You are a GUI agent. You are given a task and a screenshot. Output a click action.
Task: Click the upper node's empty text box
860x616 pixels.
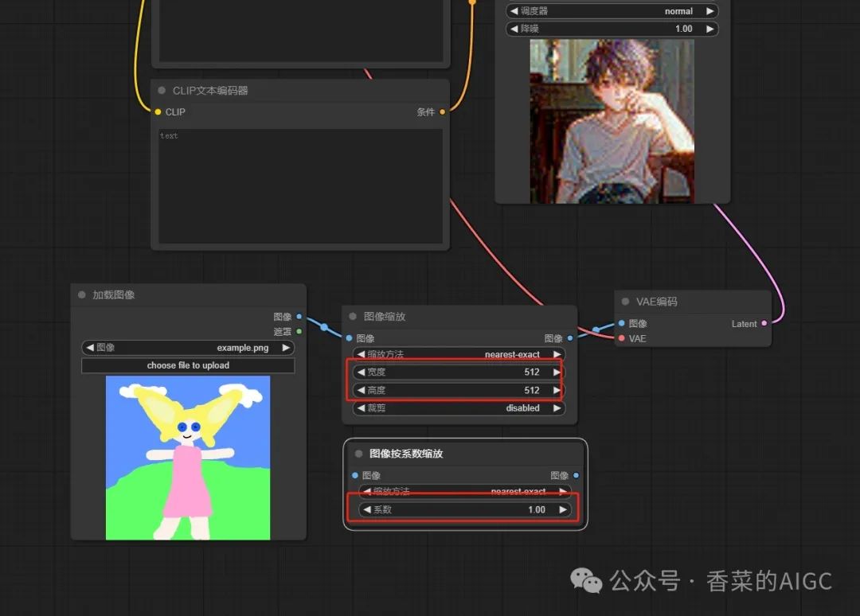point(301,30)
